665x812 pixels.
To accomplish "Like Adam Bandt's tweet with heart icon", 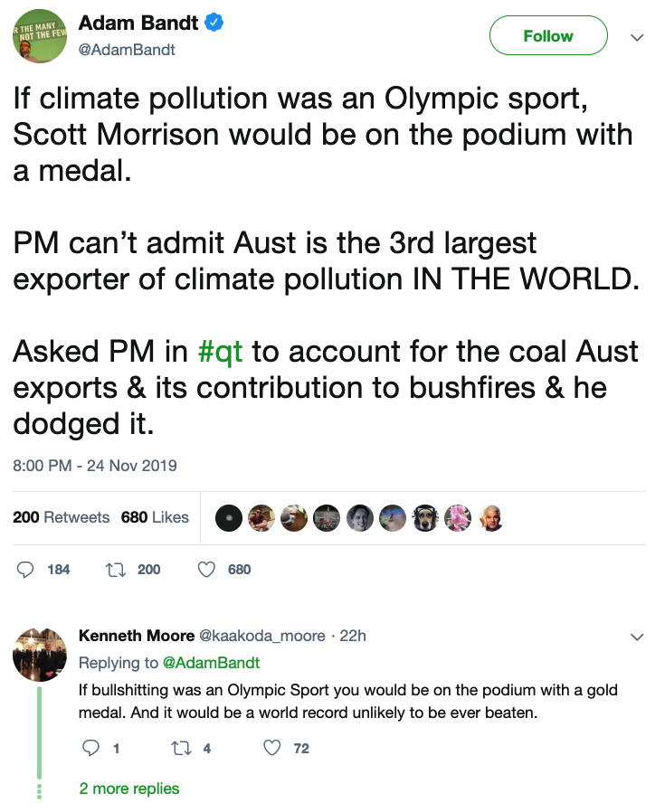I will coord(206,570).
